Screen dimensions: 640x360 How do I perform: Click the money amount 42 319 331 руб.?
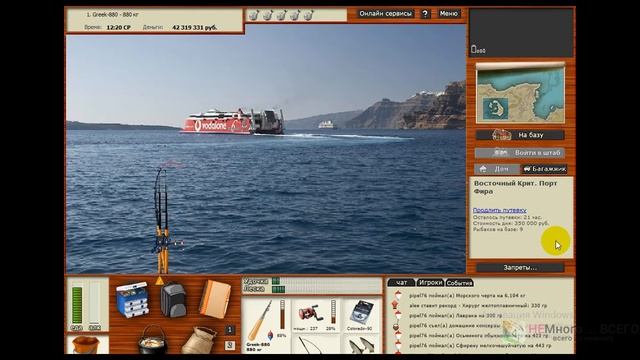[x=194, y=27]
